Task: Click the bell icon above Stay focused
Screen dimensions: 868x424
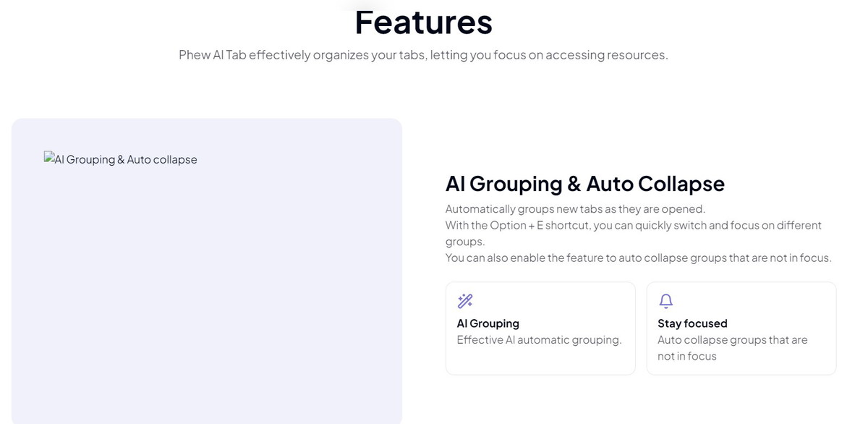Action: point(666,301)
